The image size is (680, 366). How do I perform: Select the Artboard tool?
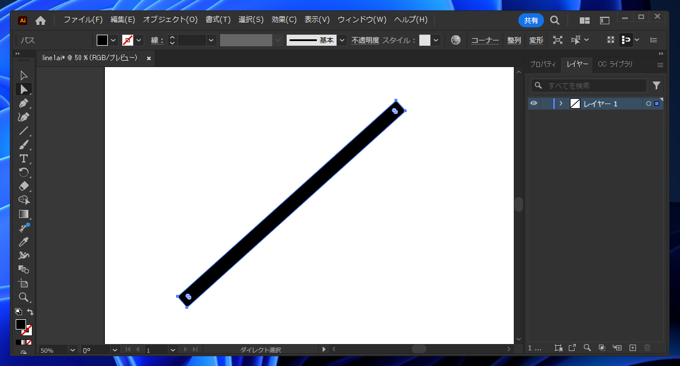pos(23,283)
